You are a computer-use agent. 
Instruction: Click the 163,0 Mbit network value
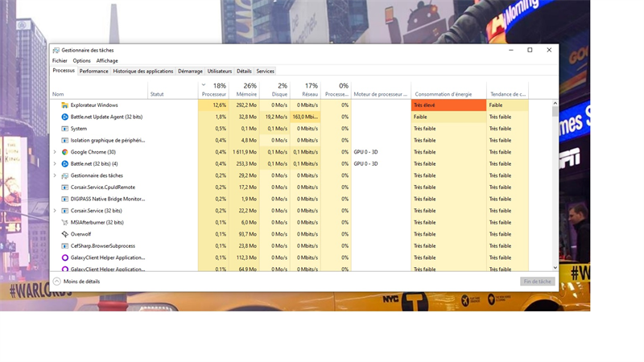click(x=305, y=117)
